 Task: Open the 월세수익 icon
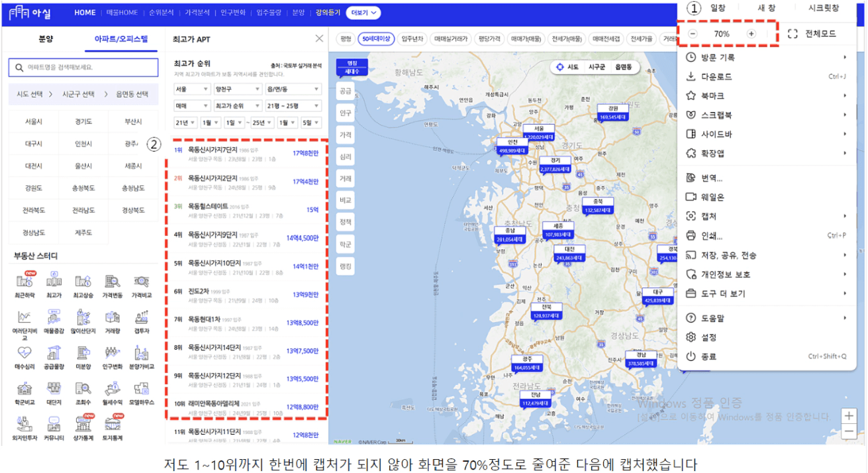113,389
